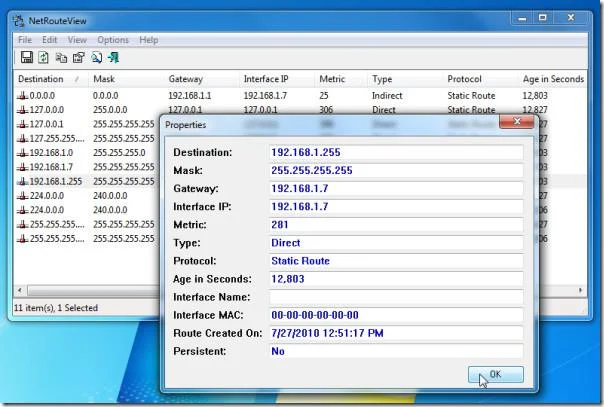The image size is (604, 407).
Task: Sort by the Metric column header
Action: pyautogui.click(x=341, y=79)
